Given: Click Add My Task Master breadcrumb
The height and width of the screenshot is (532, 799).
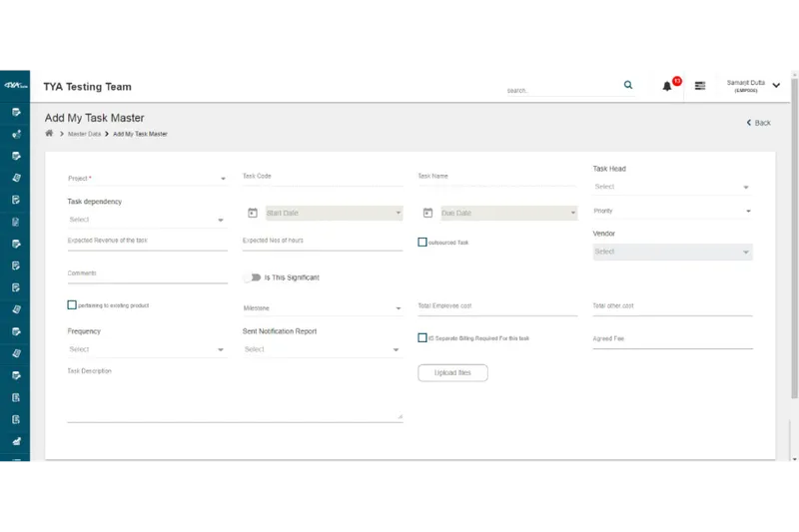Looking at the screenshot, I should tap(140, 134).
